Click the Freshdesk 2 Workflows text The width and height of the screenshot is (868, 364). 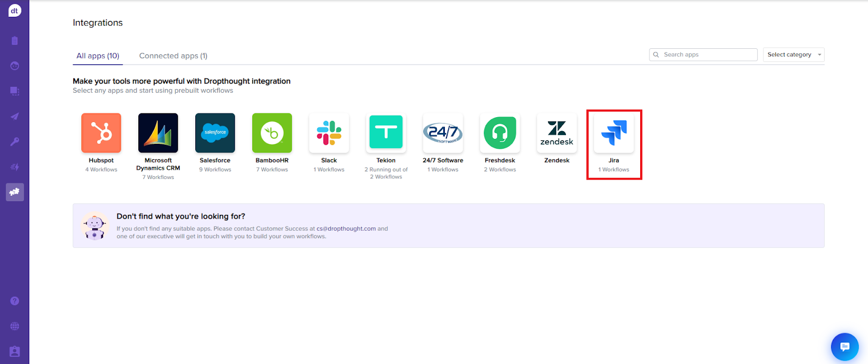coord(500,170)
